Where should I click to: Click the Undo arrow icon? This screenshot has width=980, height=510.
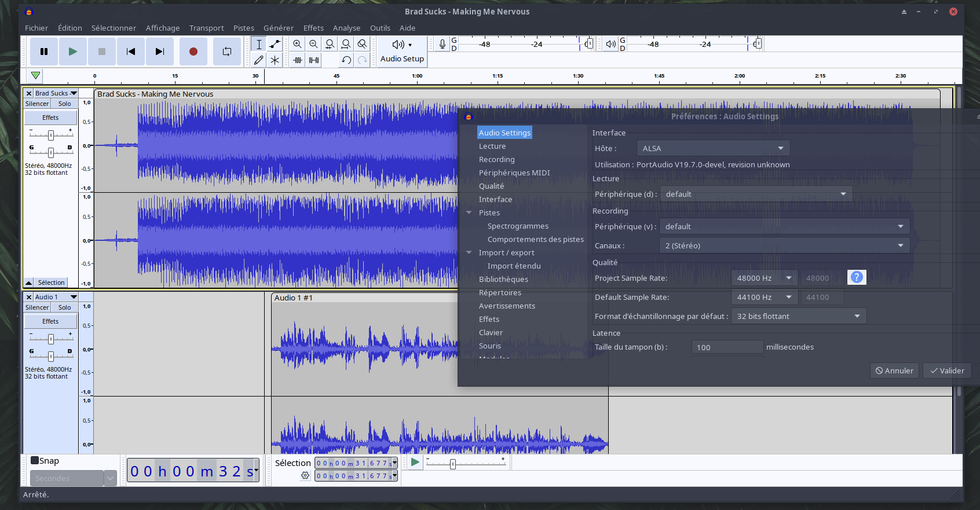pyautogui.click(x=346, y=60)
